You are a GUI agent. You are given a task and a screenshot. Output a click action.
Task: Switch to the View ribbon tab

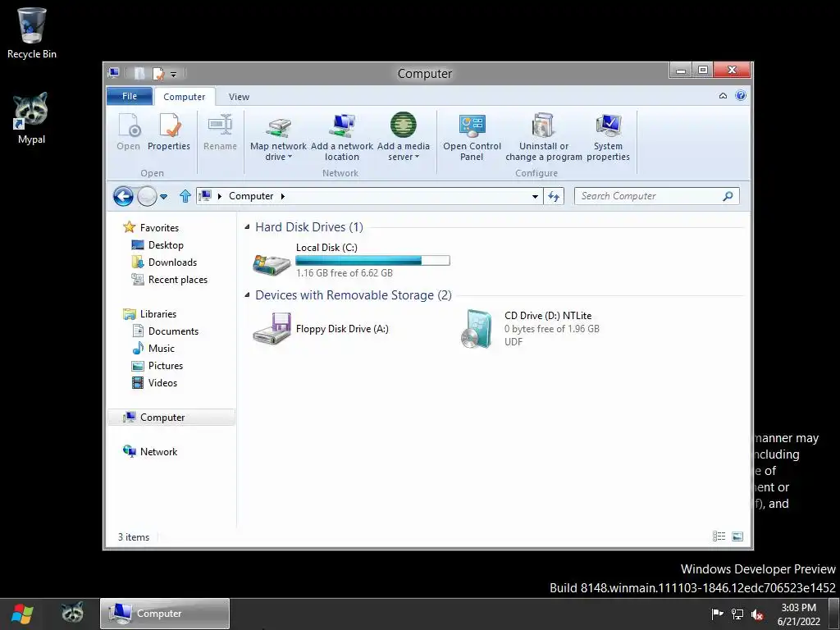pos(239,97)
